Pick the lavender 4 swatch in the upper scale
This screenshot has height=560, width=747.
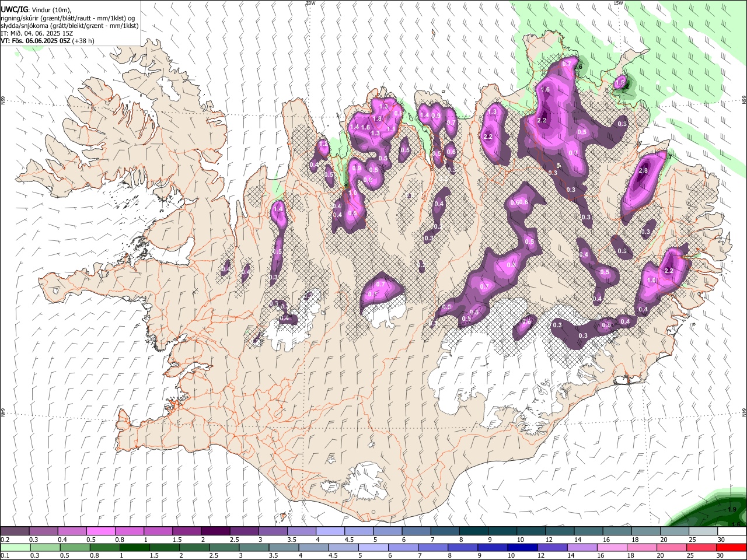[x=330, y=531]
